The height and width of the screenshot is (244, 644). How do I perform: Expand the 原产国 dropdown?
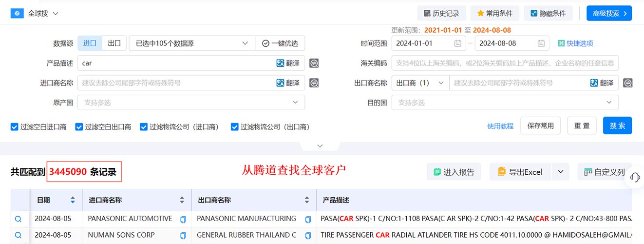(x=191, y=102)
